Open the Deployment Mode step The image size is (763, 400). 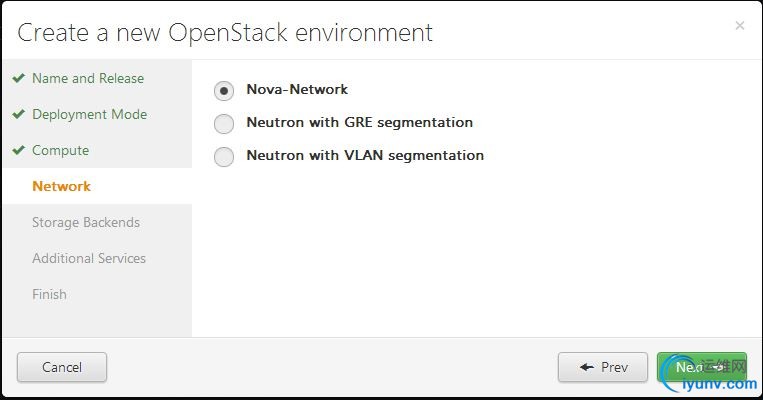click(90, 114)
